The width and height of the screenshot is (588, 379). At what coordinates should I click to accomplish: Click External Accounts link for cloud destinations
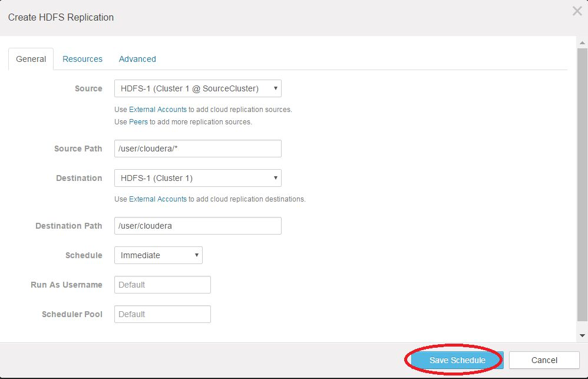(x=157, y=199)
